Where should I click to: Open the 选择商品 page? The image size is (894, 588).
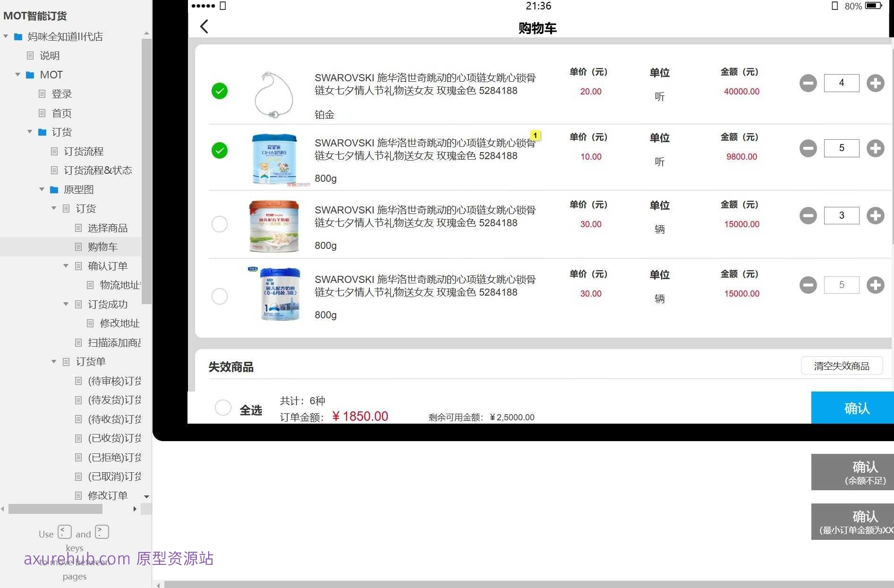pyautogui.click(x=108, y=228)
